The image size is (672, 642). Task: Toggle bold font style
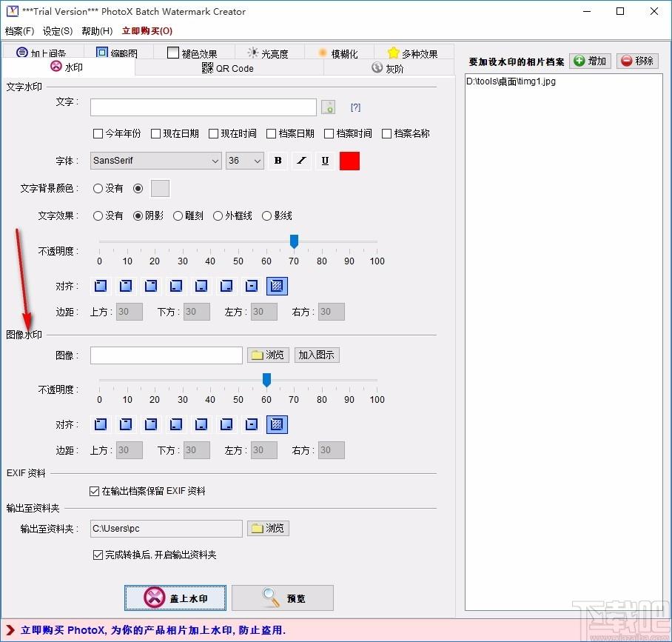pos(278,161)
